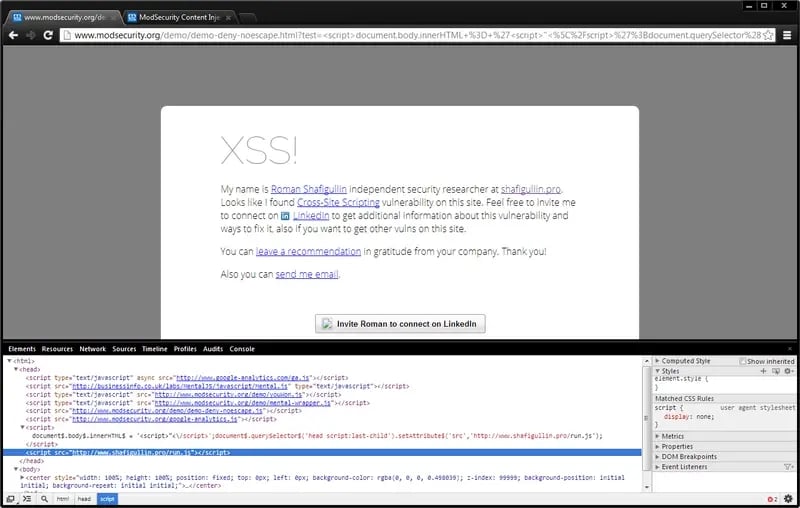800x508 pixels.
Task: Open the Event Listeners filter icon
Action: [788, 466]
